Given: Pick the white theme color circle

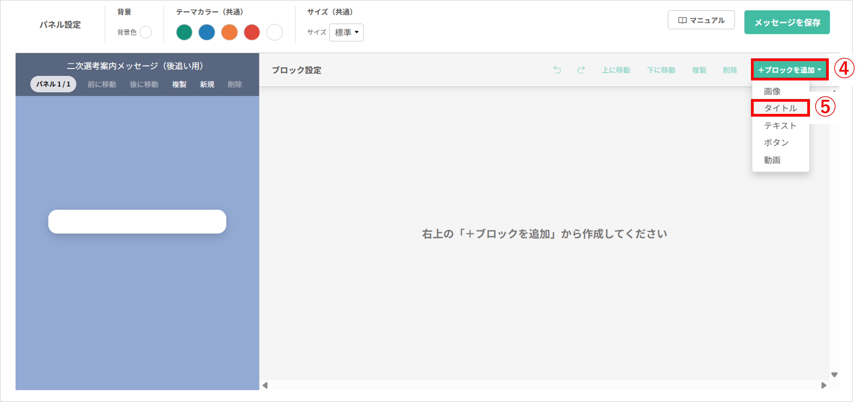Looking at the screenshot, I should click(x=274, y=32).
